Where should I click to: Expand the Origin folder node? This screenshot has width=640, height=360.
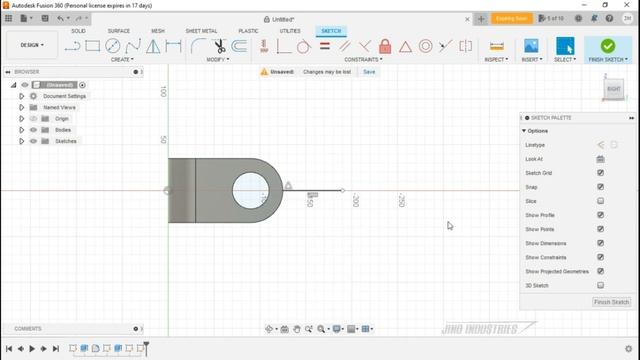point(22,119)
